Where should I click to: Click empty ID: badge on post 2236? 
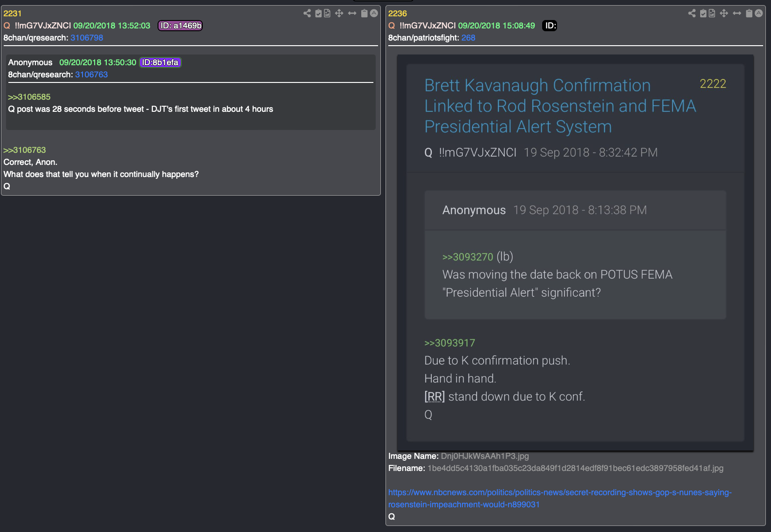tap(550, 26)
